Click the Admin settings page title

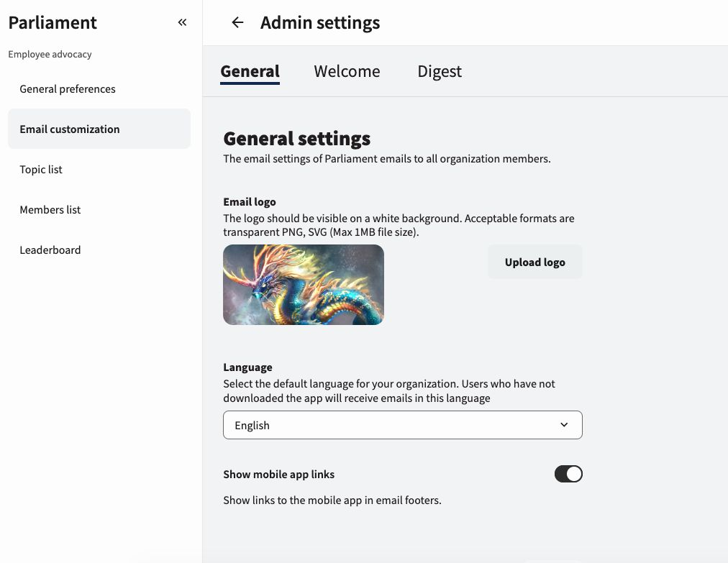pyautogui.click(x=320, y=23)
